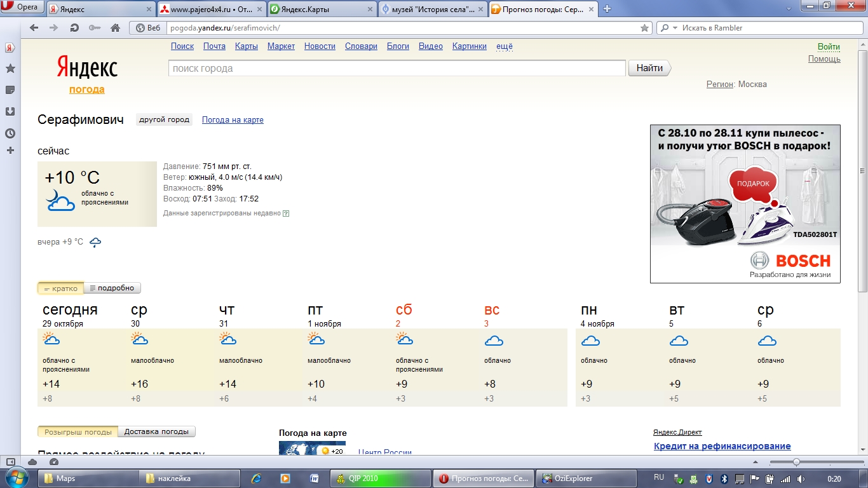
Task: Select the Доставка погоды tab
Action: pyautogui.click(x=156, y=431)
